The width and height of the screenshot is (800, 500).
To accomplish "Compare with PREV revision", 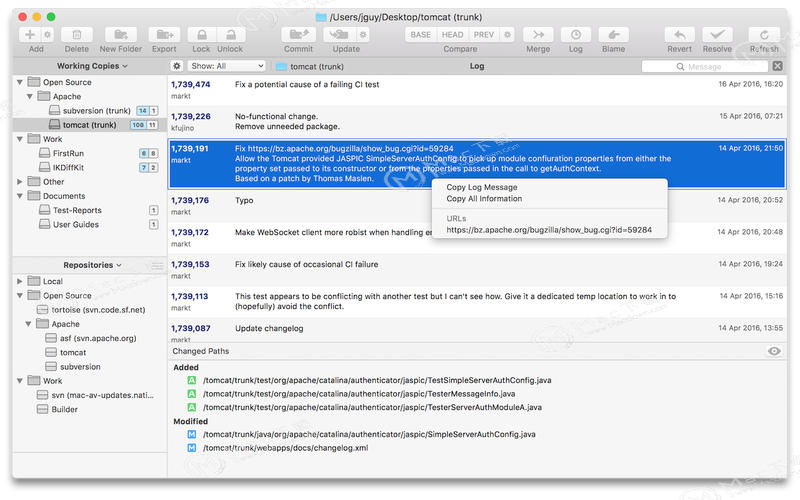I will 484,35.
